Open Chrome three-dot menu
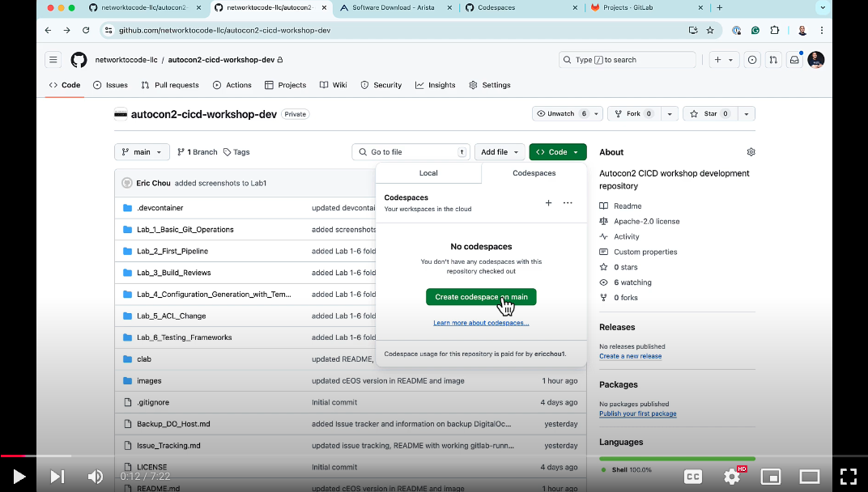868x492 pixels. point(822,31)
